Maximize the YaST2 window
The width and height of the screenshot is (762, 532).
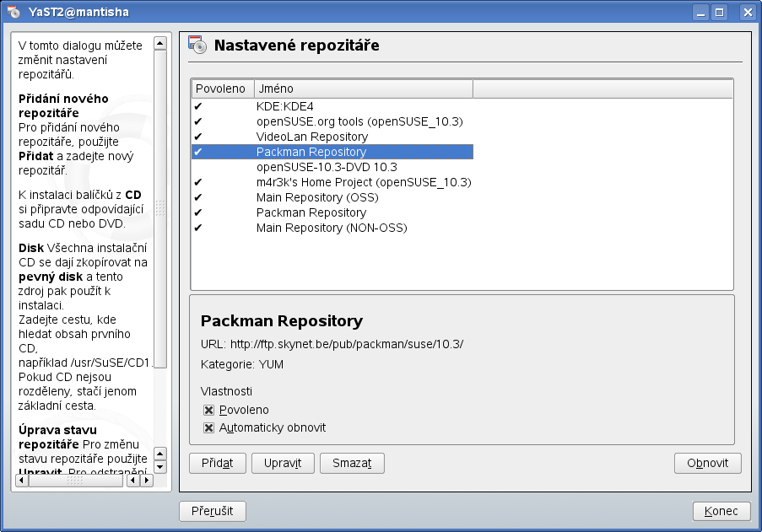click(719, 12)
